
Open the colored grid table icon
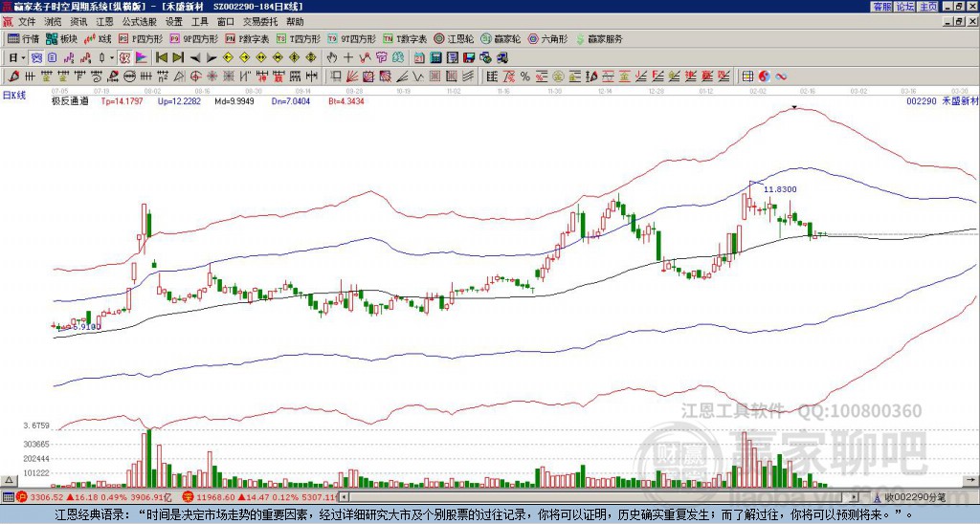coord(746,76)
